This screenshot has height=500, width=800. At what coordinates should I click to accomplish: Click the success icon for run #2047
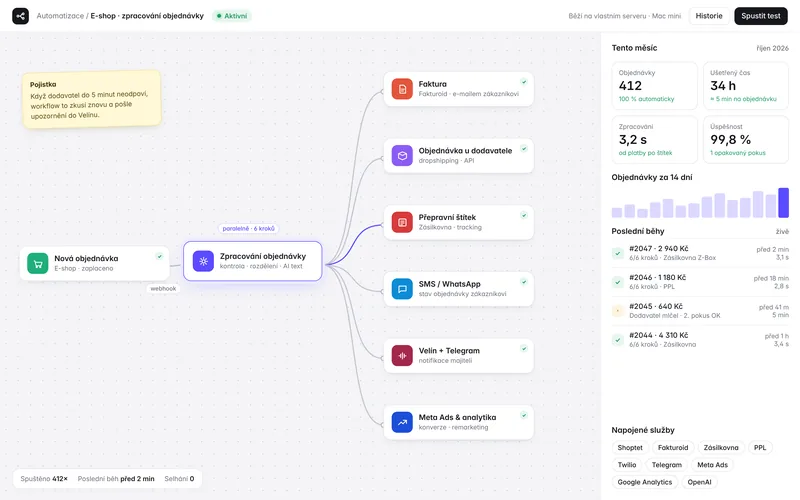coord(617,253)
